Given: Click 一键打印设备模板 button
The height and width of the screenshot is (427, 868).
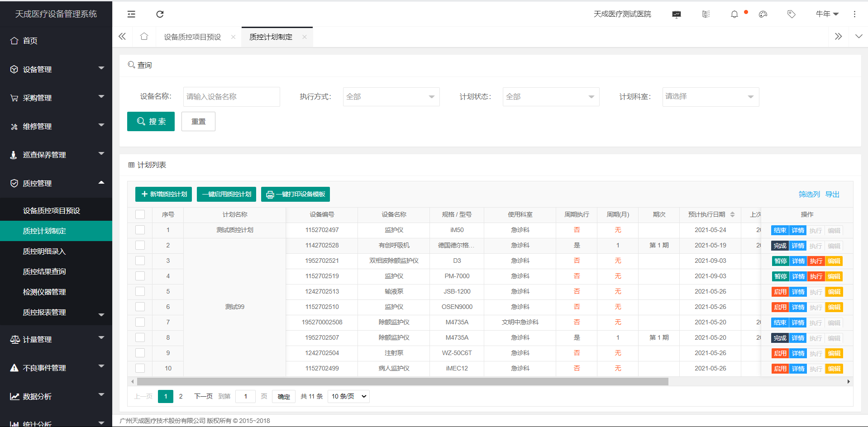Looking at the screenshot, I should tap(296, 194).
